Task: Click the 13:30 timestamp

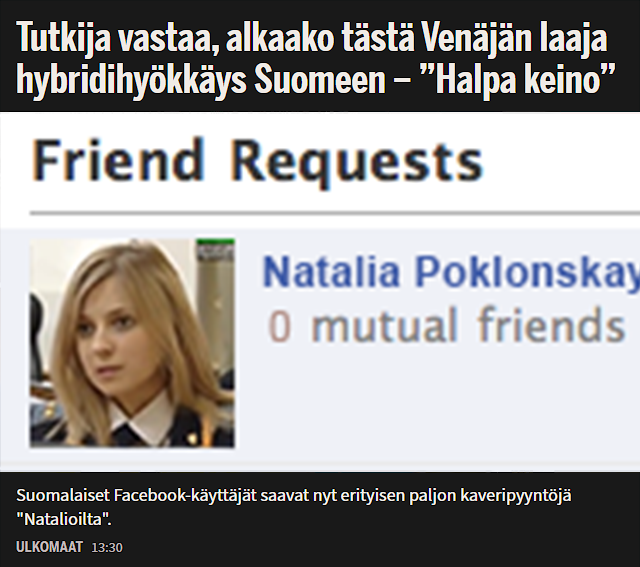Action: click(x=107, y=547)
